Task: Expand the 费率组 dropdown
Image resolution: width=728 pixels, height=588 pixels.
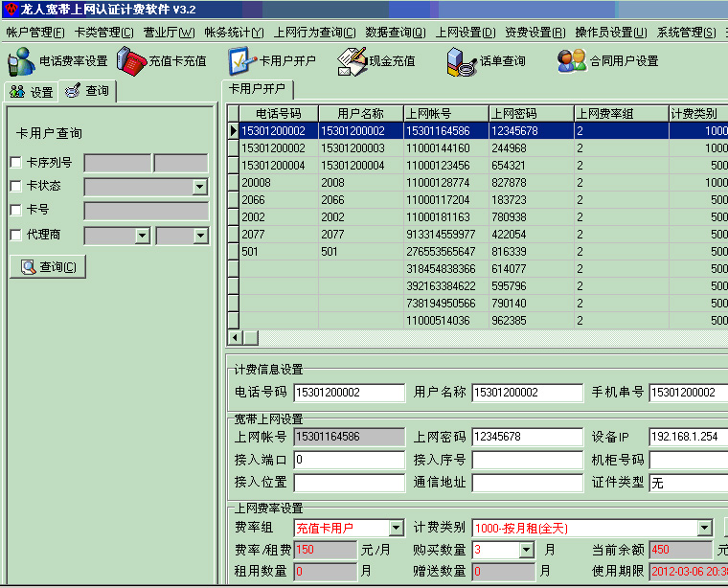Action: (396, 528)
